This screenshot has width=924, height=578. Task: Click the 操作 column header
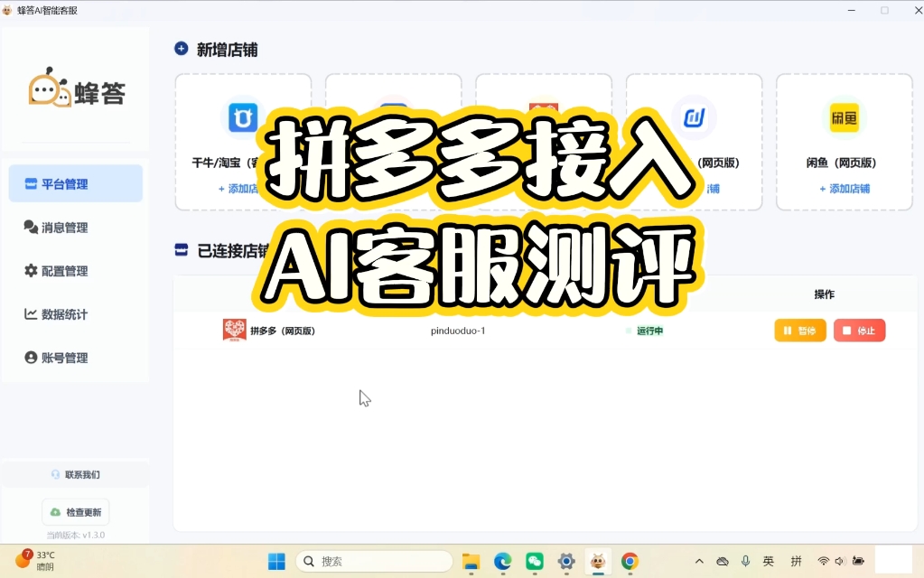pyautogui.click(x=824, y=294)
